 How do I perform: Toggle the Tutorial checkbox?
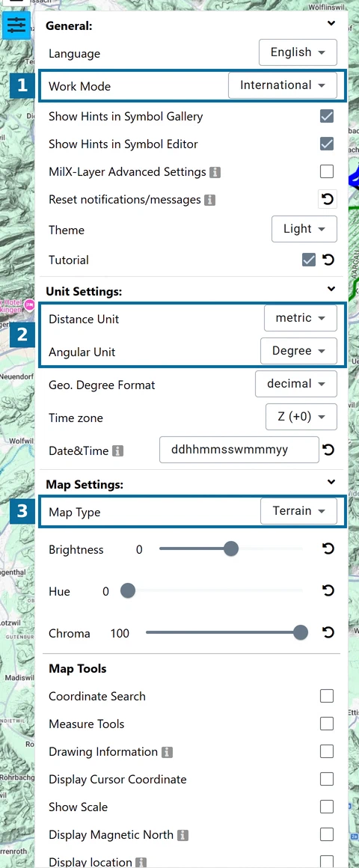click(309, 260)
